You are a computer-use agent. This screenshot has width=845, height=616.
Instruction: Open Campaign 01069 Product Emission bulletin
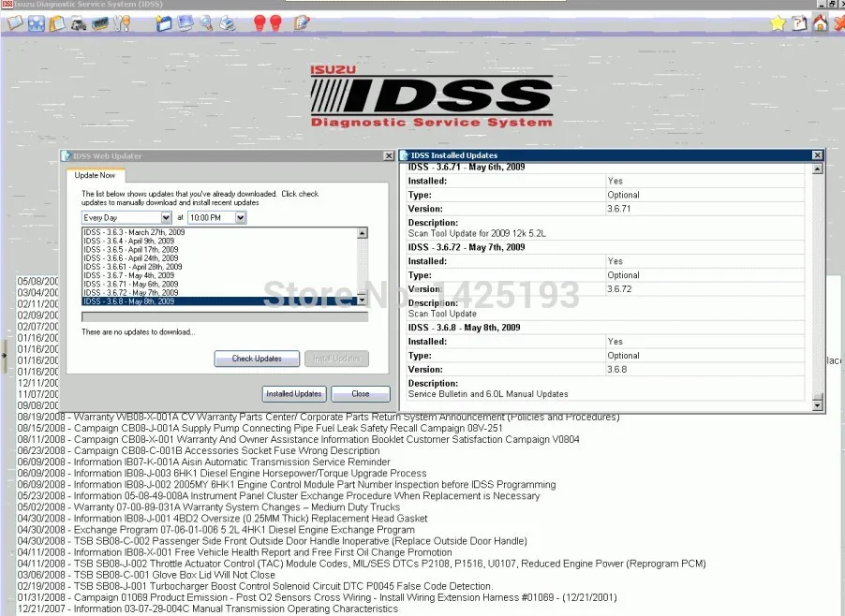point(317,597)
